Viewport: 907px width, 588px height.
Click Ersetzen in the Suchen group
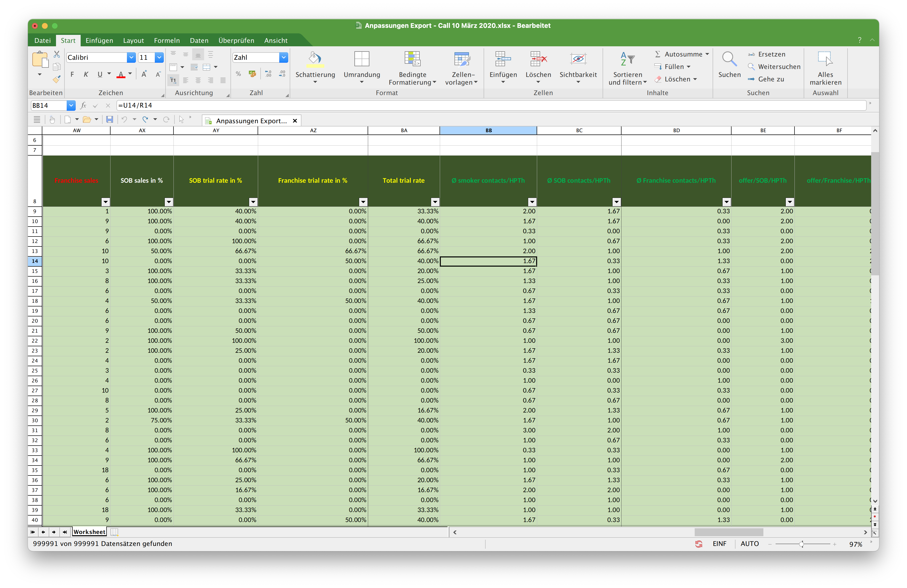[x=771, y=54]
